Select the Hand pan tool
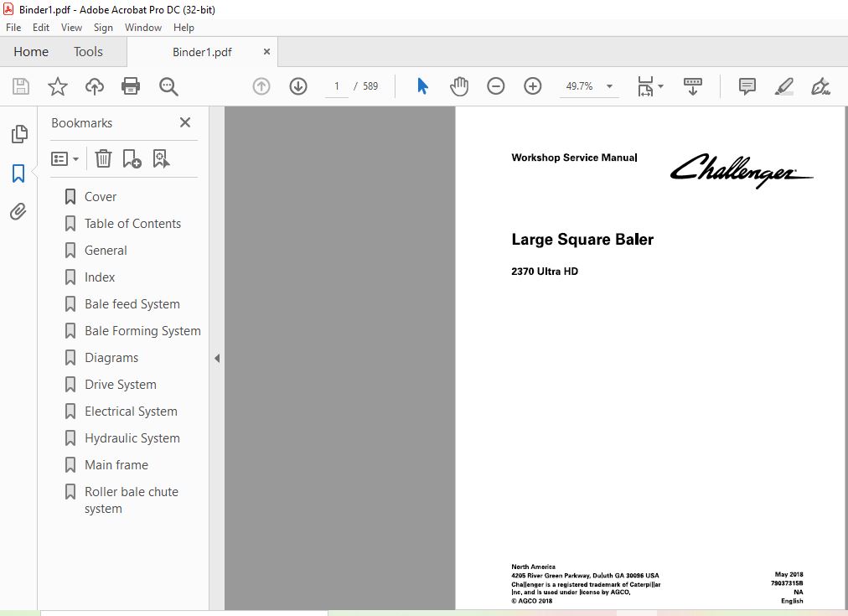848x616 pixels. (x=458, y=86)
